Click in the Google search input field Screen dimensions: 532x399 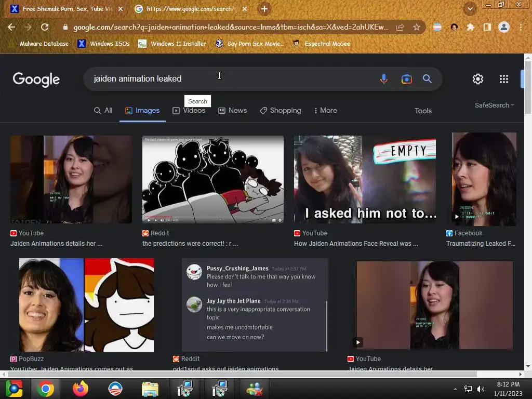tap(231, 79)
